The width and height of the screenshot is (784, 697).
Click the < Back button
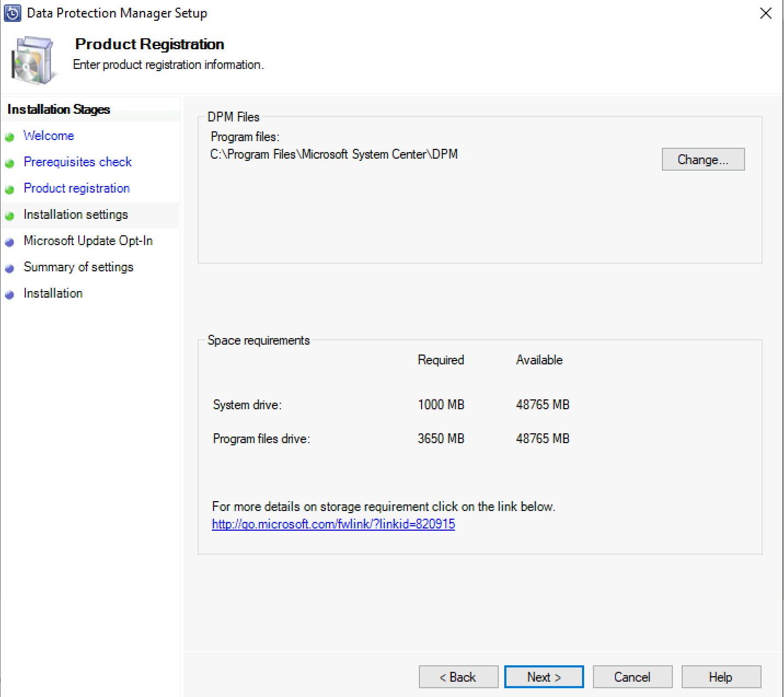[x=458, y=677]
